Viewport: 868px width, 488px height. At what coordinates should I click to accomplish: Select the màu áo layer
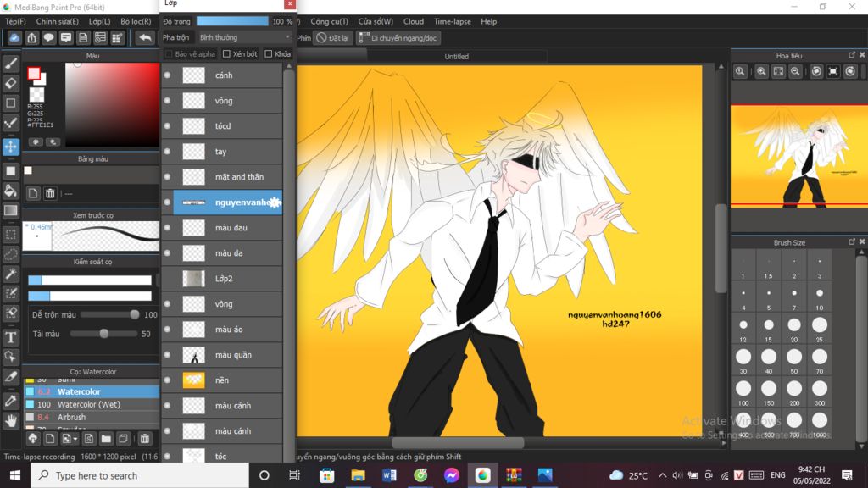click(227, 330)
